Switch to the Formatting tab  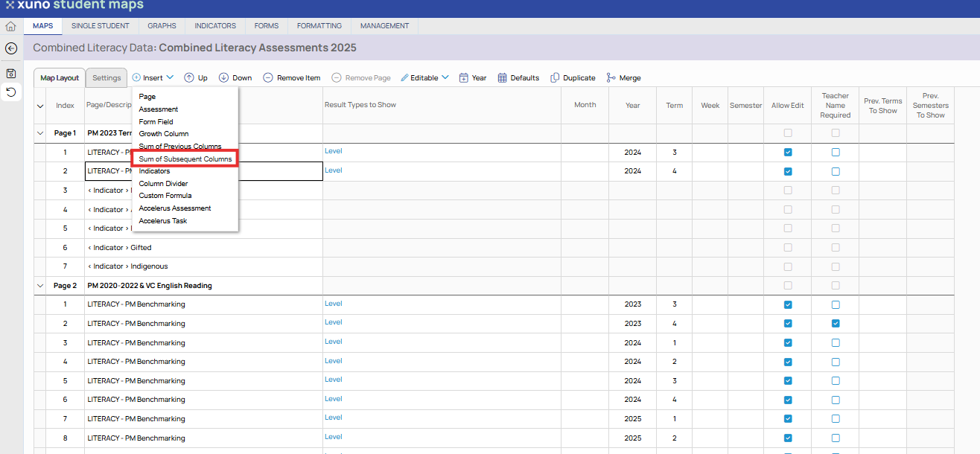319,26
